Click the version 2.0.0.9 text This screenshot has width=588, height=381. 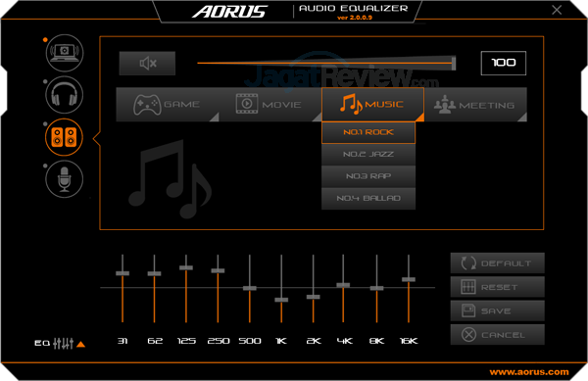(x=355, y=18)
